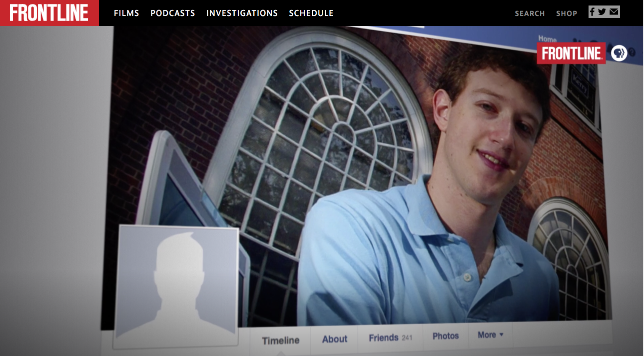Open the SCHEDULE menu item
The height and width of the screenshot is (356, 644).
[311, 13]
